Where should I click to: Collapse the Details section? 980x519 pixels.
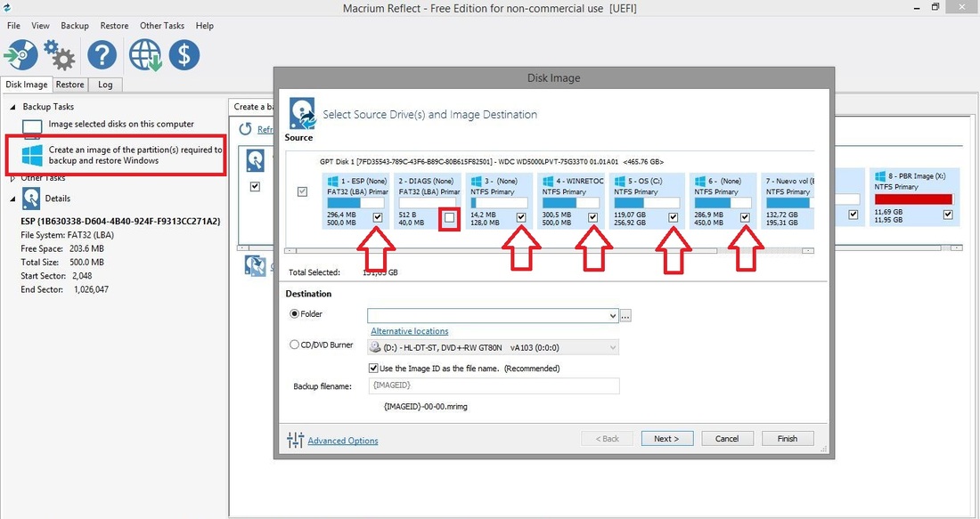pos(13,199)
